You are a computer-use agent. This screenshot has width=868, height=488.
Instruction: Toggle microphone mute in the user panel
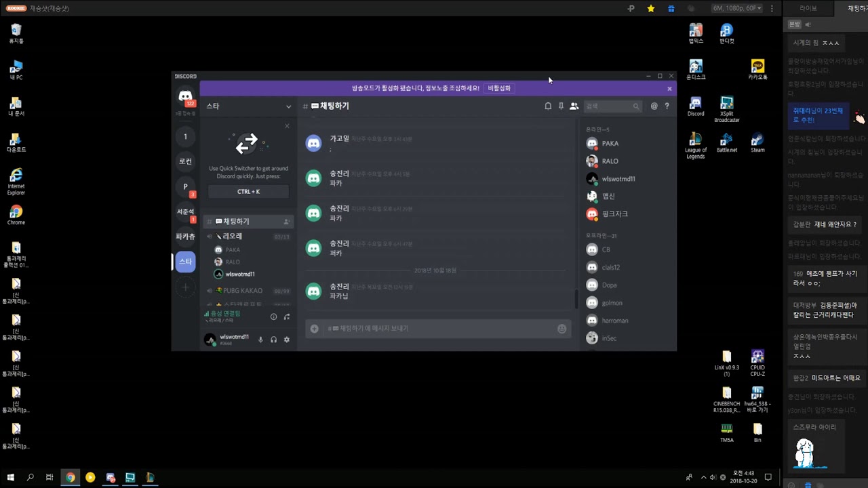pos(260,340)
